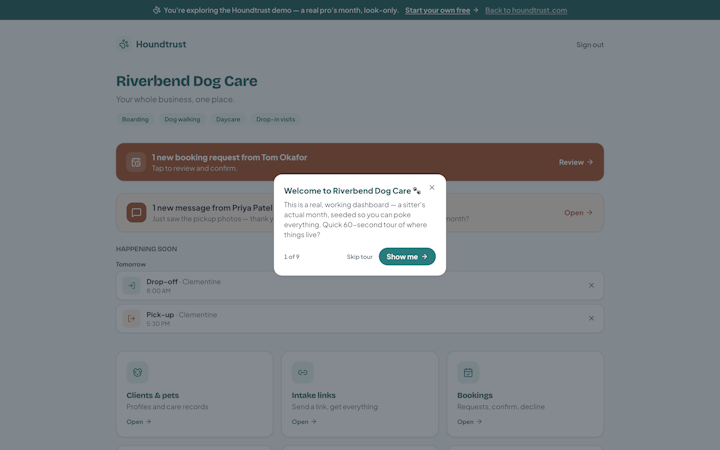This screenshot has height=450, width=720.
Task: Select the Dog walking service tag
Action: 182,119
